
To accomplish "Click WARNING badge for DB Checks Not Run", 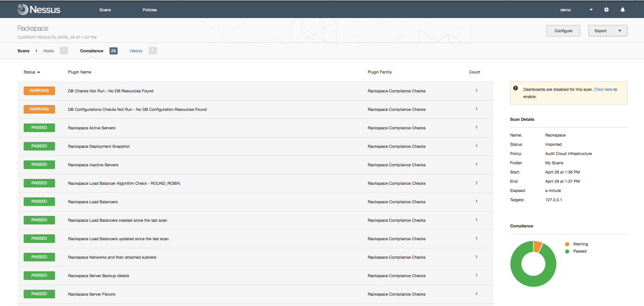I will [39, 91].
